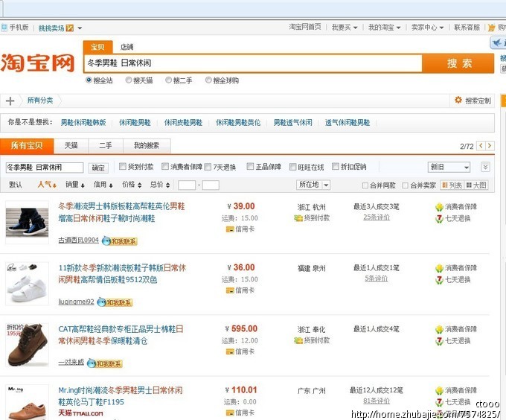Sort by 价格
Image resolution: width=506 pixels, height=420 pixels.
[132, 185]
